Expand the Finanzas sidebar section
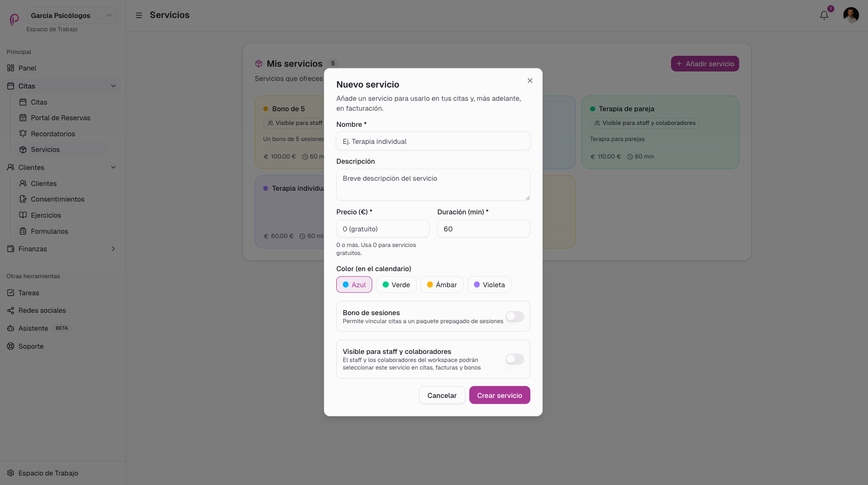The width and height of the screenshot is (868, 485). pyautogui.click(x=113, y=249)
